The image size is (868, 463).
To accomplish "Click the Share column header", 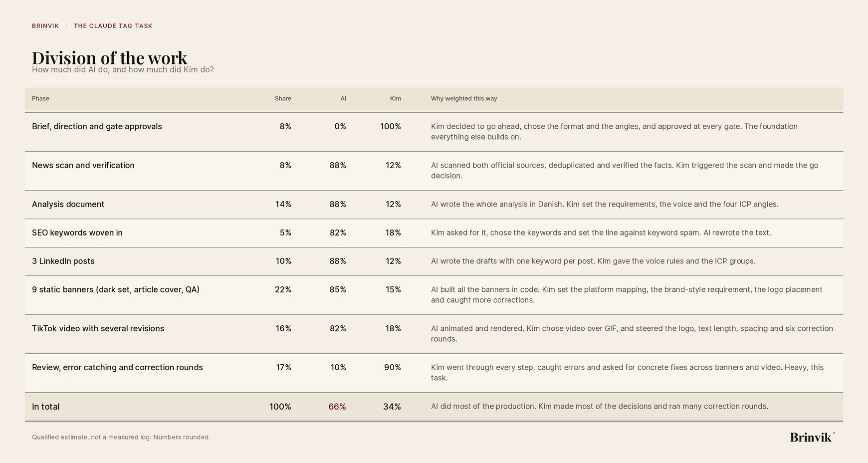I will point(283,98).
